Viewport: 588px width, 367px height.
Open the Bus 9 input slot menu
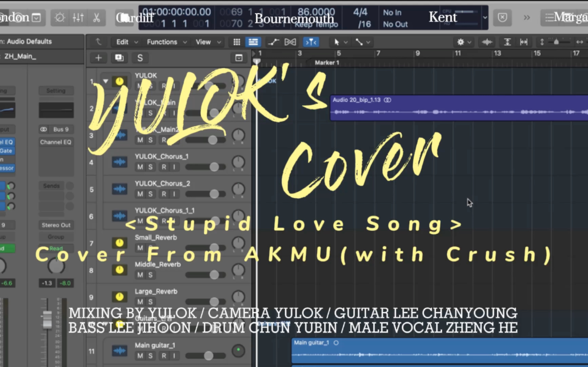tap(61, 129)
